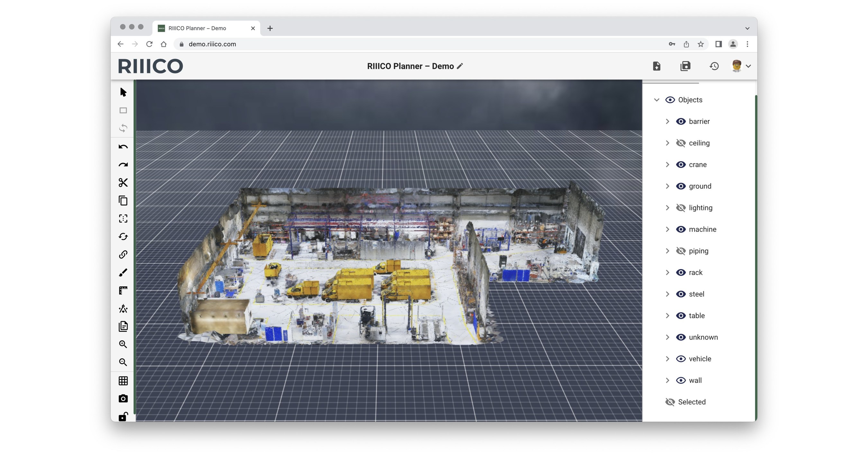Click the RIIICO logo
The width and height of the screenshot is (868, 455).
[150, 66]
